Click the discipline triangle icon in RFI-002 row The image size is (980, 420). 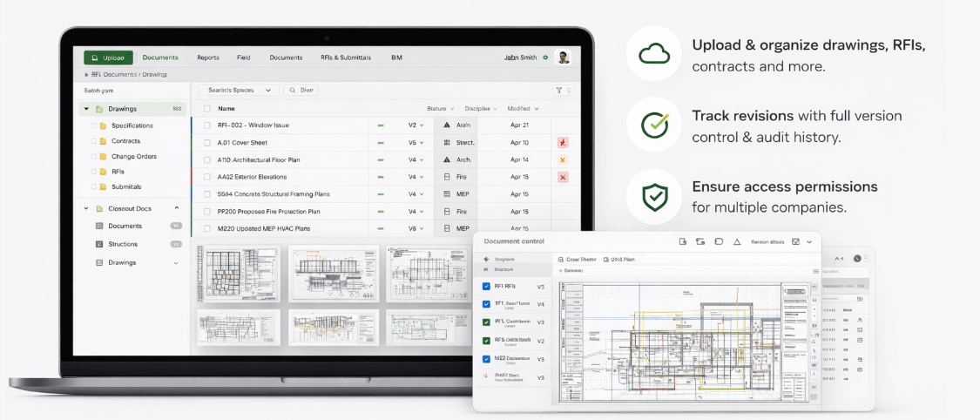pyautogui.click(x=446, y=125)
